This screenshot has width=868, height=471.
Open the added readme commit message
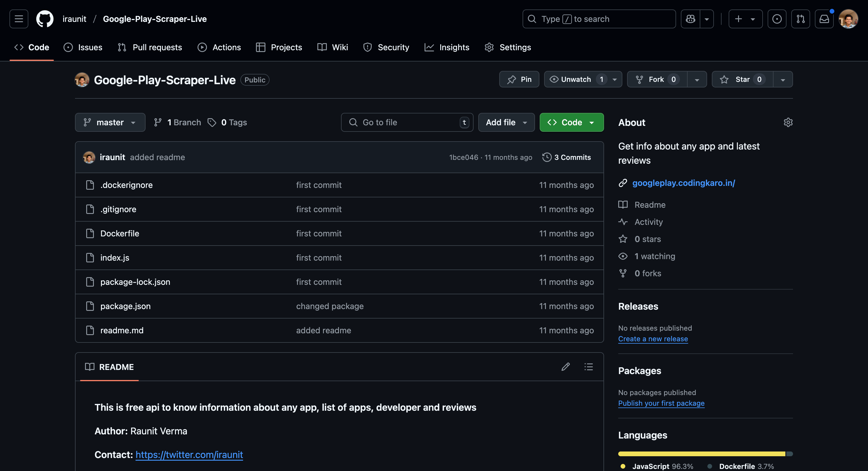click(157, 157)
